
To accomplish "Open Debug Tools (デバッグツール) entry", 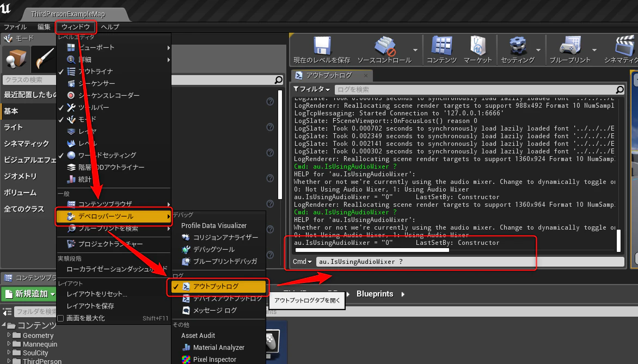I will tap(213, 249).
